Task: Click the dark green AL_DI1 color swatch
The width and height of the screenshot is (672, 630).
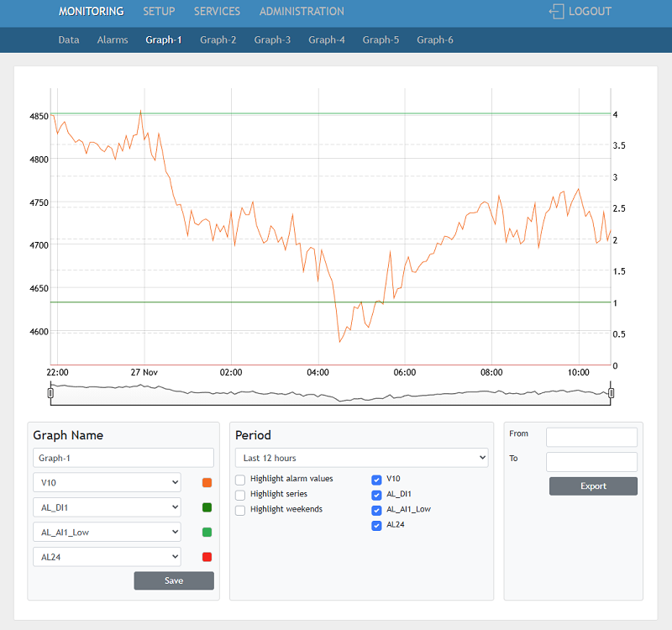Action: point(207,507)
